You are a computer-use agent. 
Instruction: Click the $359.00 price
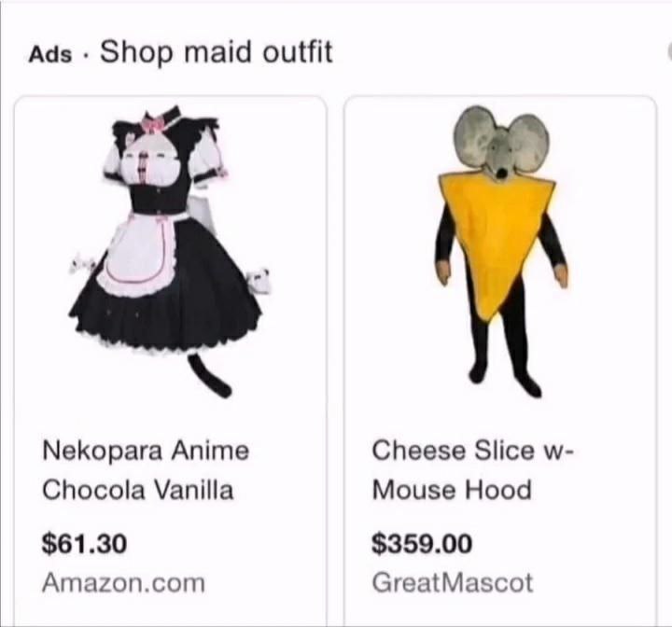[x=422, y=543]
